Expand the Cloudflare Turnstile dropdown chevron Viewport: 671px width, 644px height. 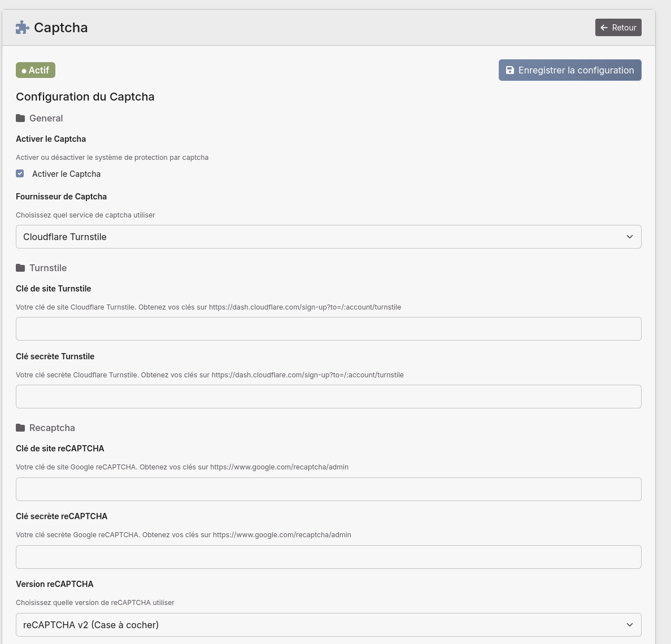pyautogui.click(x=630, y=237)
